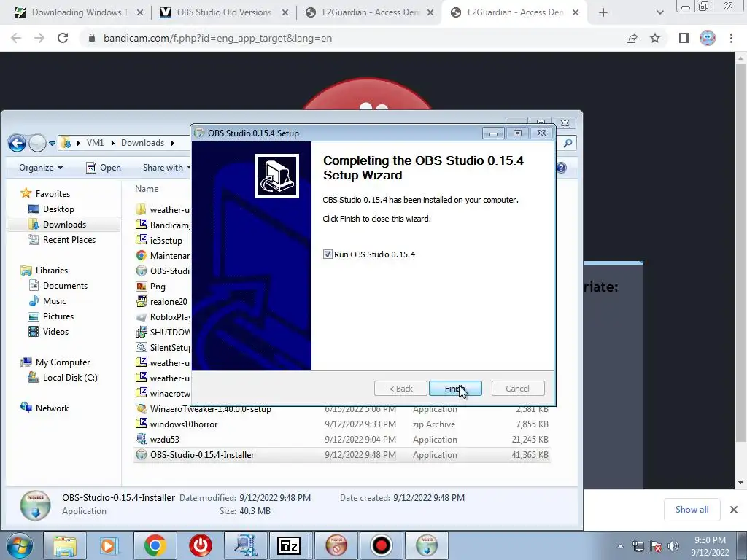This screenshot has width=747, height=560.
Task: Select wzdu53 file
Action: coord(342,440)
